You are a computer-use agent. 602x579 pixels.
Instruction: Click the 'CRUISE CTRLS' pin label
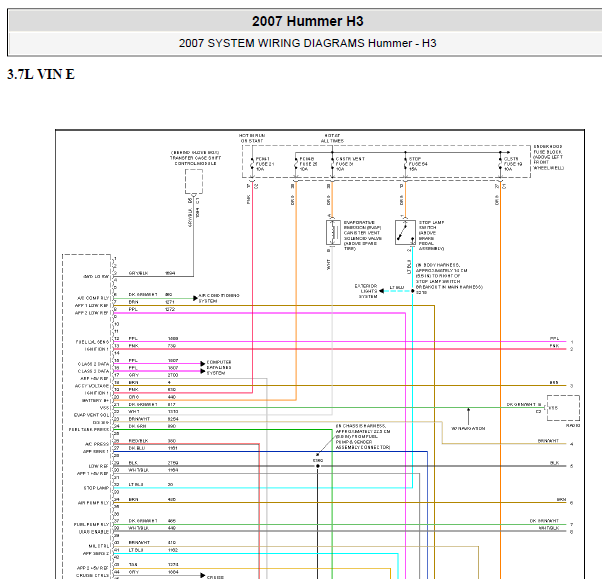(93, 576)
